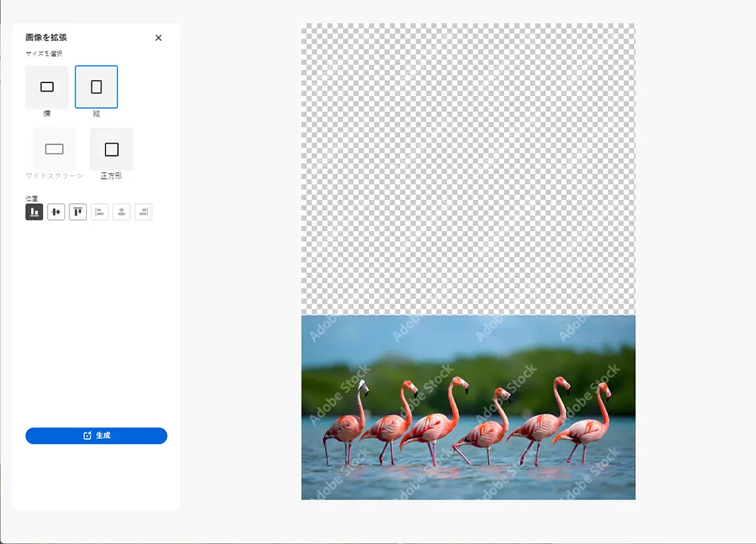Click the flamingo image in the preview
The image size is (756, 544).
(x=468, y=407)
